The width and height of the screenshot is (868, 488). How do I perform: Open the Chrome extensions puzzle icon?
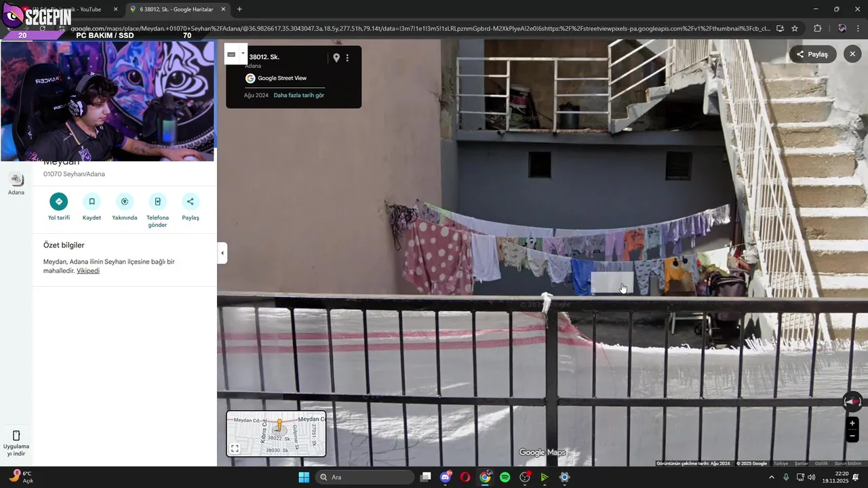(x=817, y=28)
